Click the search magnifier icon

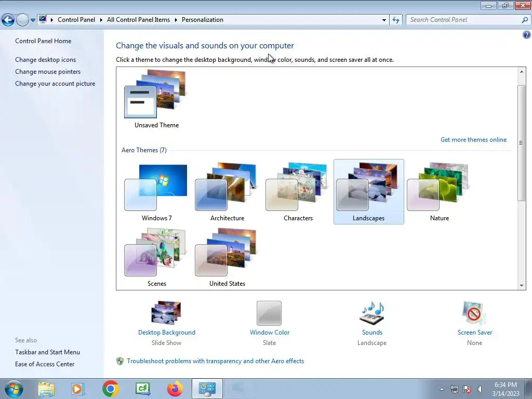[x=525, y=20]
